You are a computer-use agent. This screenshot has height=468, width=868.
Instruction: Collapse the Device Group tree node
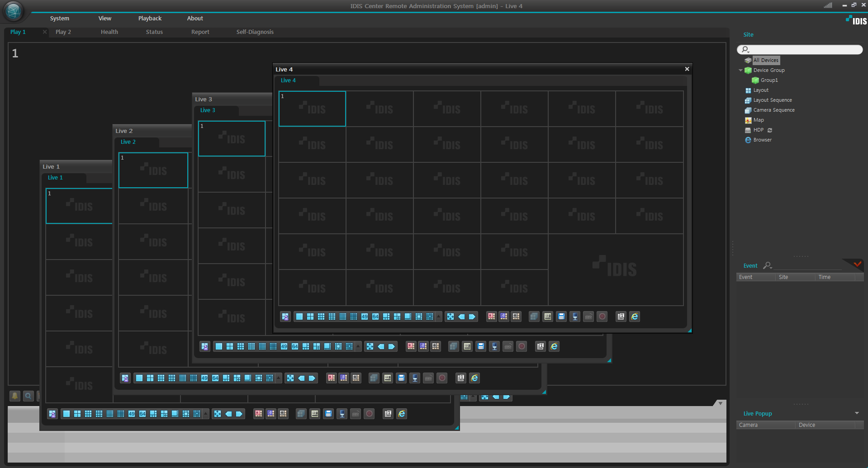(740, 70)
